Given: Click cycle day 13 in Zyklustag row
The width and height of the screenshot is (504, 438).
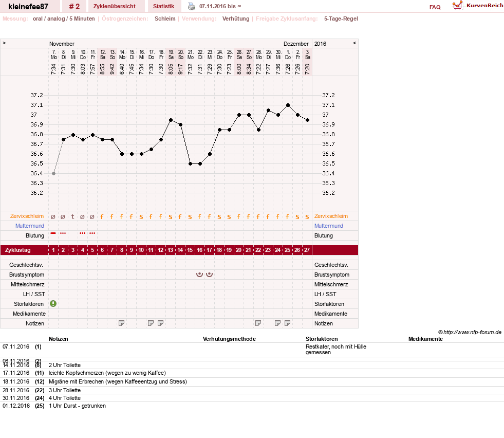Looking at the screenshot, I should tap(171, 250).
